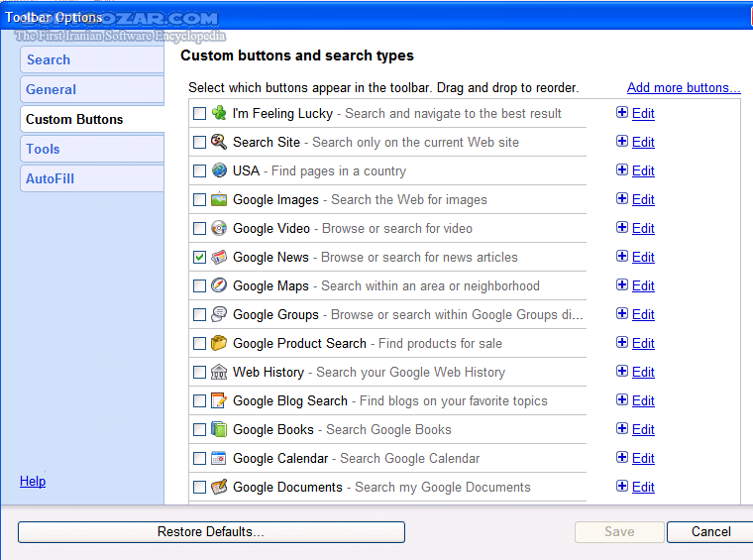Expand the plus icon for Google Blog Search
The image size is (753, 560).
tap(622, 399)
